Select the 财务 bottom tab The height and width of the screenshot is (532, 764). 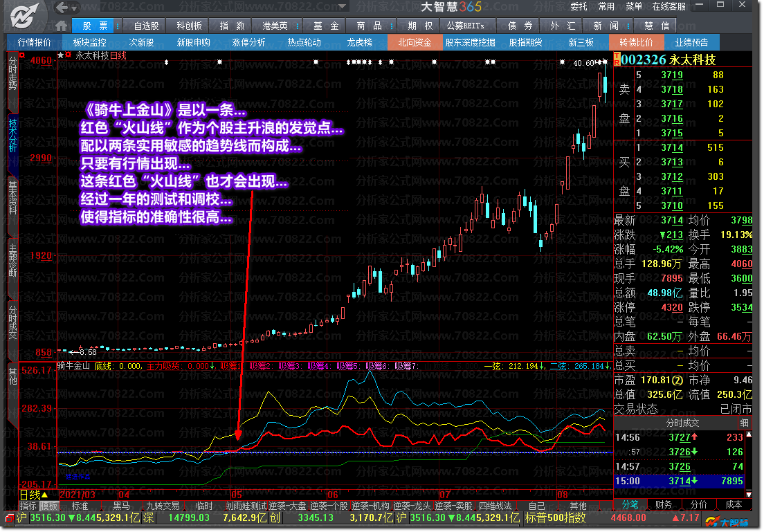point(664,505)
